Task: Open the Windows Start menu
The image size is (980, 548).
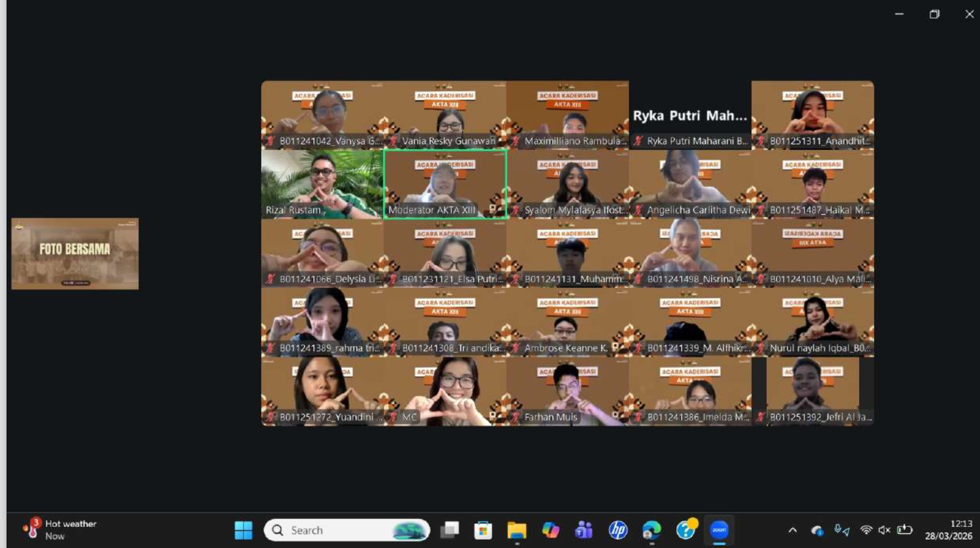Action: coord(243,530)
